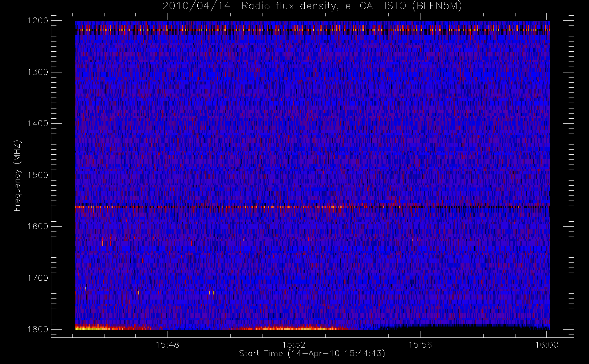Select the 1800 frequency tick label
The height and width of the screenshot is (364, 589).
click(38, 329)
